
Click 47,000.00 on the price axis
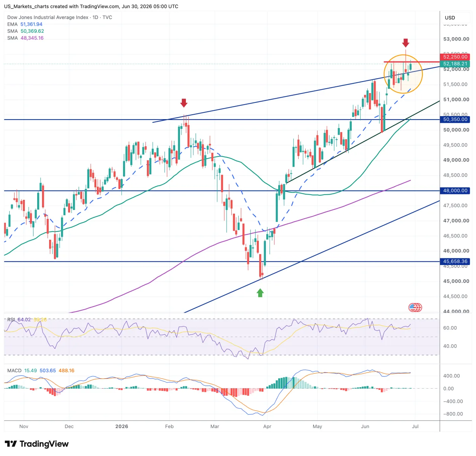click(456, 221)
